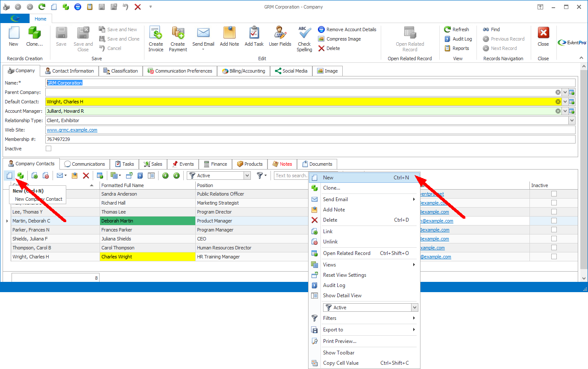Click Compress Image in the ribbon

[x=339, y=39]
